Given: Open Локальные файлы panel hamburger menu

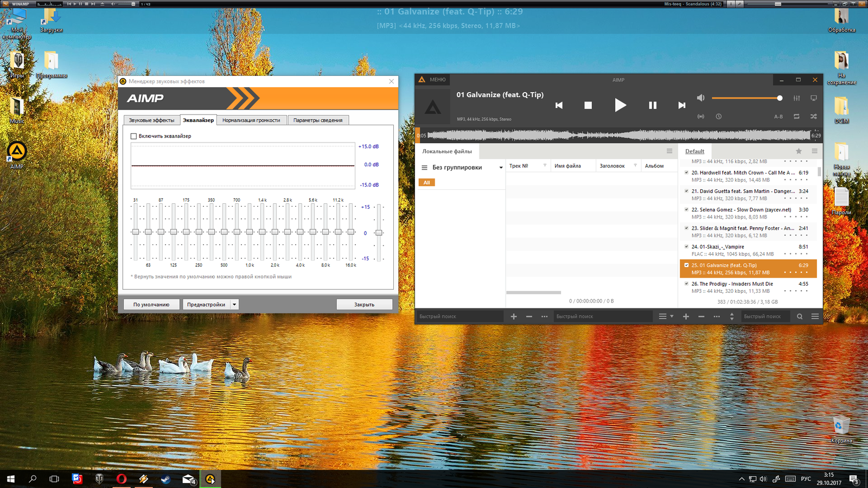Looking at the screenshot, I should [x=669, y=151].
